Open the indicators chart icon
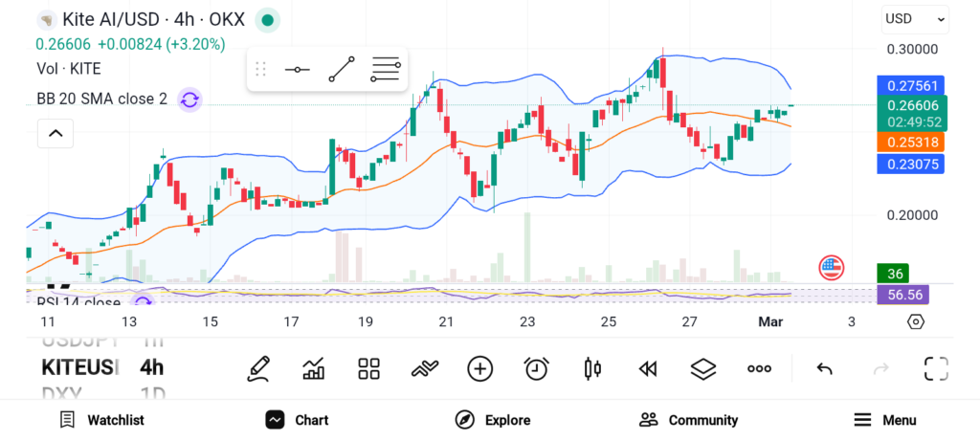Viewport: 980px width, 441px height. coord(313,368)
